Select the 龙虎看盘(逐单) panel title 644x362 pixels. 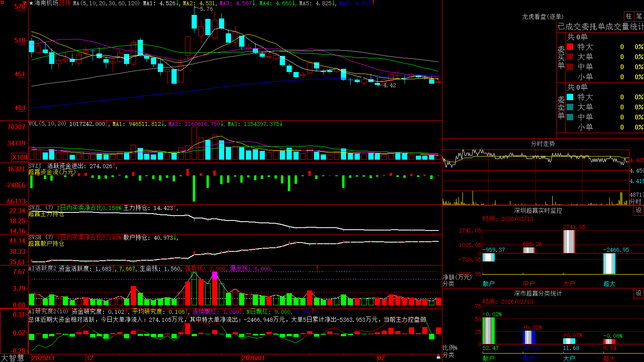pos(543,16)
